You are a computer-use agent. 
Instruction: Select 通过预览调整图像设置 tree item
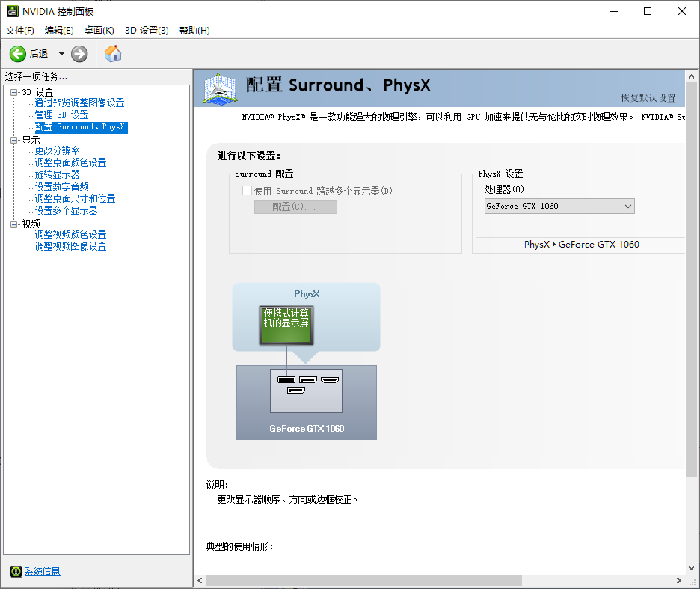click(79, 103)
